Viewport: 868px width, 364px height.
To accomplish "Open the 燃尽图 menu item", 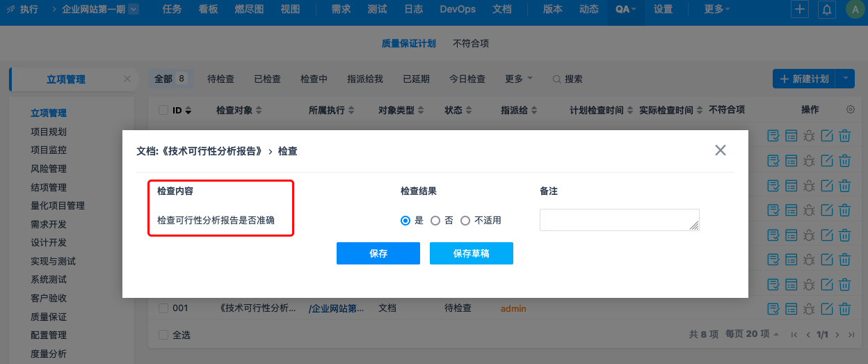I will pos(248,10).
